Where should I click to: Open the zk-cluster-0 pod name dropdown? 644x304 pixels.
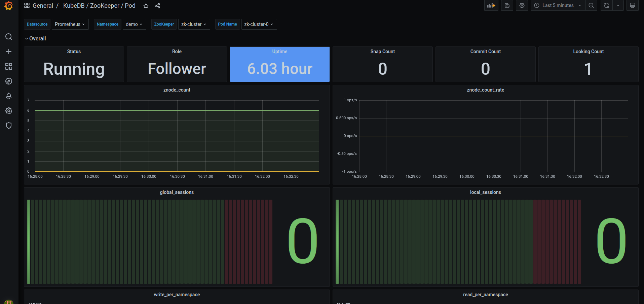click(x=259, y=24)
